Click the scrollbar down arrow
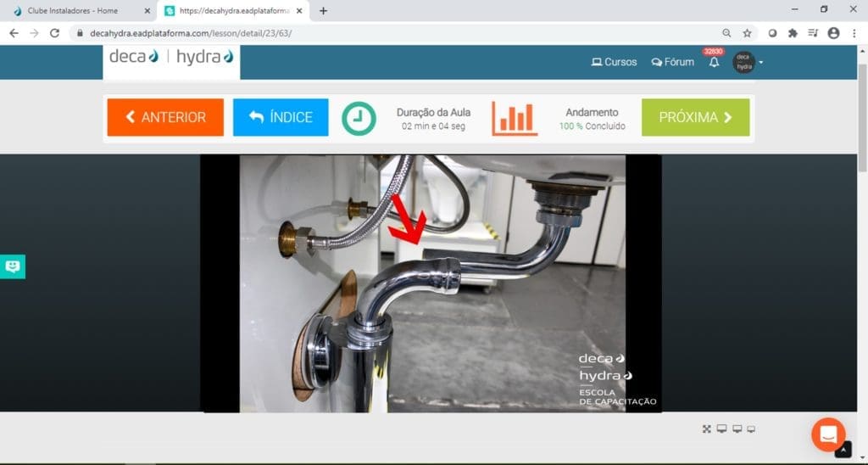 pos(863,459)
